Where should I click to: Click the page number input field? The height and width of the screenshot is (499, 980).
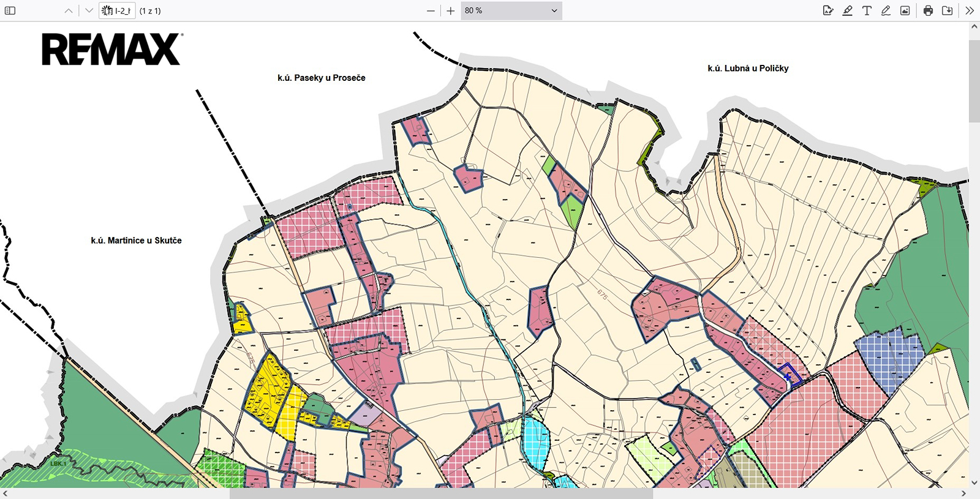(x=117, y=10)
